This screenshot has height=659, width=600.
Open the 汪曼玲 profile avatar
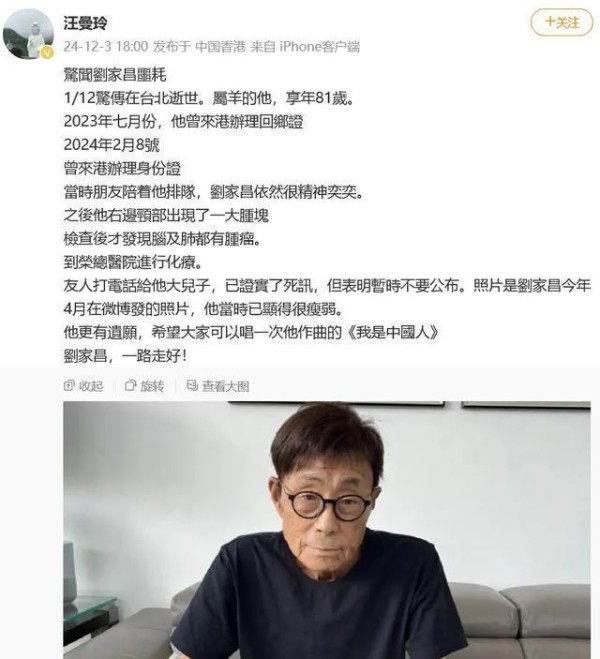[28, 34]
